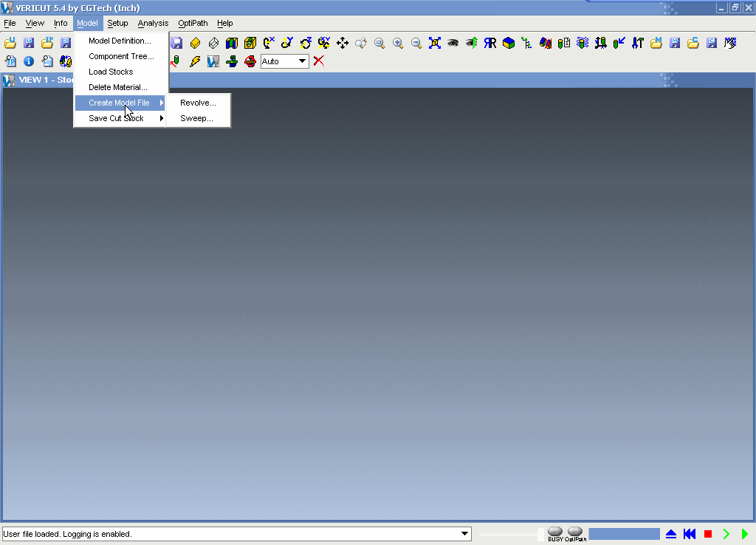The width and height of the screenshot is (756, 545).
Task: Click the rotate about Y axis icon
Action: 287,43
